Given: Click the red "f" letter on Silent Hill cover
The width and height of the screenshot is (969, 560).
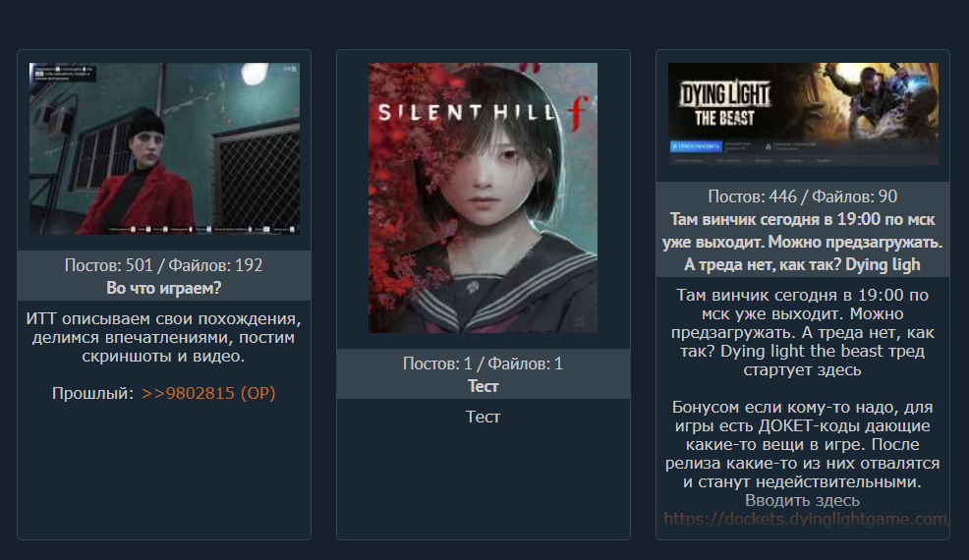Looking at the screenshot, I should [576, 115].
